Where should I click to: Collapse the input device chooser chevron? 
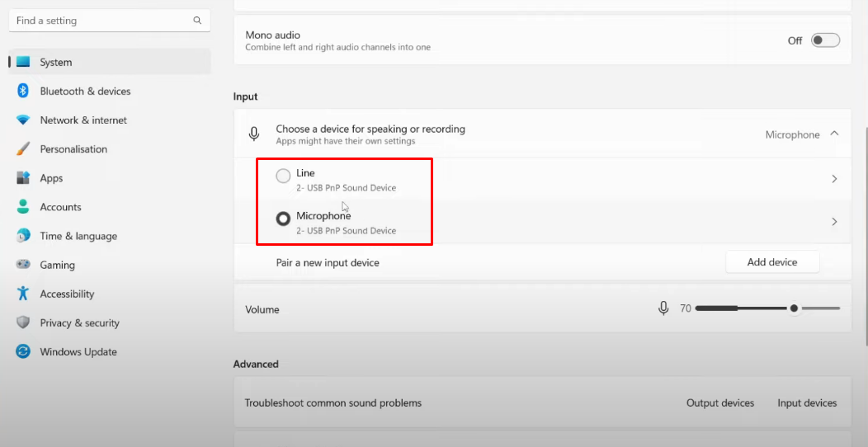pyautogui.click(x=834, y=134)
